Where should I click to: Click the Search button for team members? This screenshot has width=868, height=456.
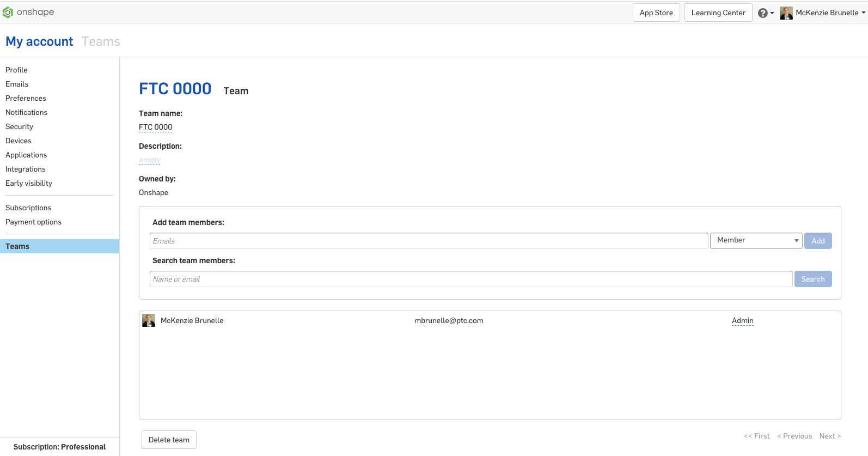pos(812,279)
